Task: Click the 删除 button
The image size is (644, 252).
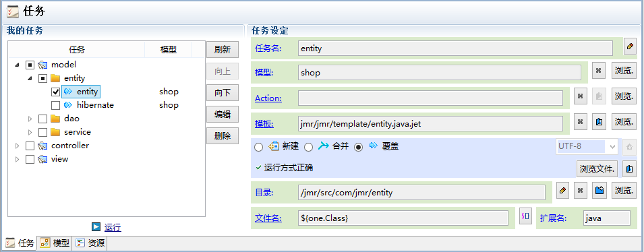Action: pyautogui.click(x=223, y=136)
